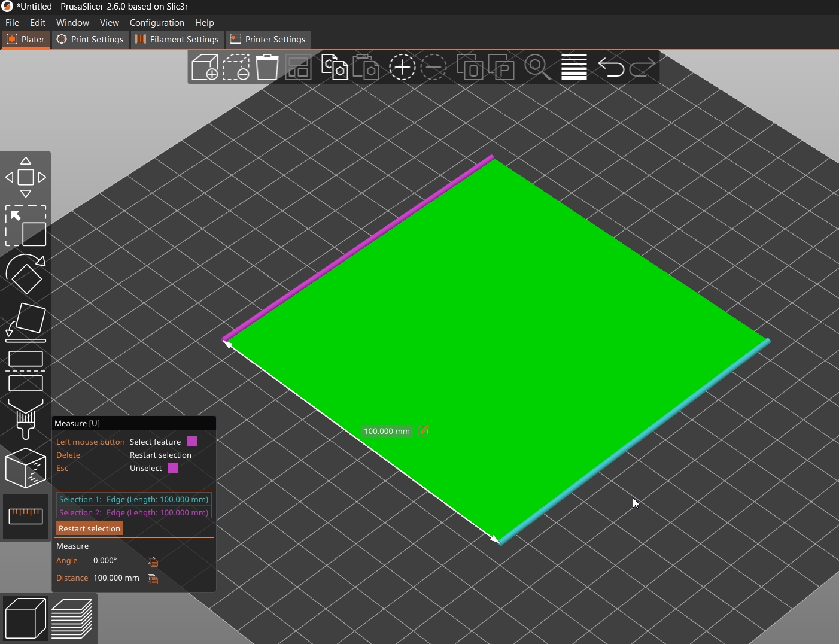Click the edit icon beside 100.000 mm label
Image resolution: width=839 pixels, height=644 pixels.
[424, 431]
